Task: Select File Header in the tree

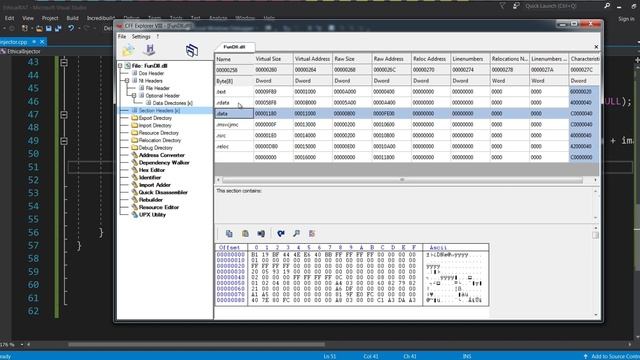Action: 158,88
